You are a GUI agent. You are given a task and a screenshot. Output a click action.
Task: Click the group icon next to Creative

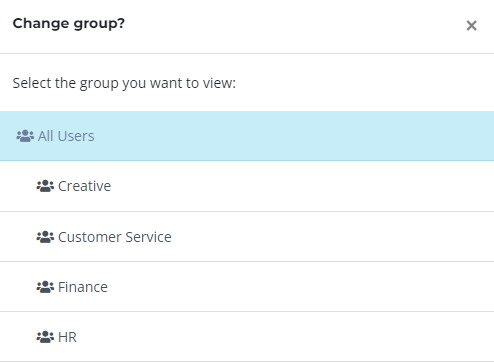click(x=45, y=186)
